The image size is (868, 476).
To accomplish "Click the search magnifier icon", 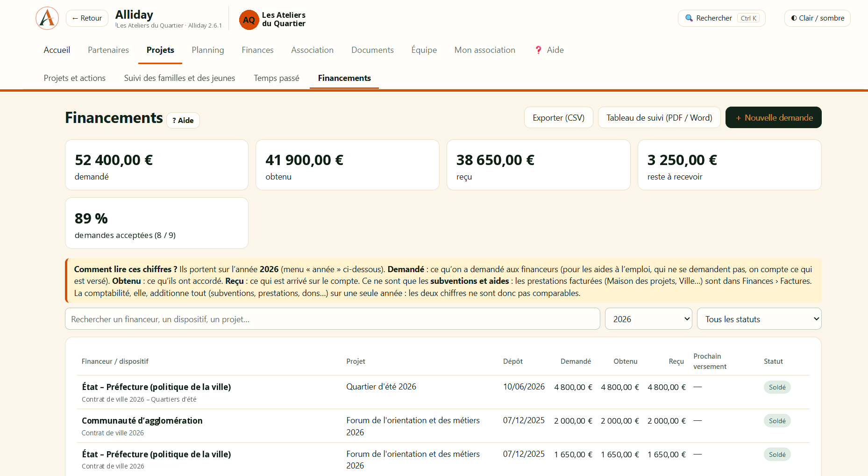I will coord(689,18).
